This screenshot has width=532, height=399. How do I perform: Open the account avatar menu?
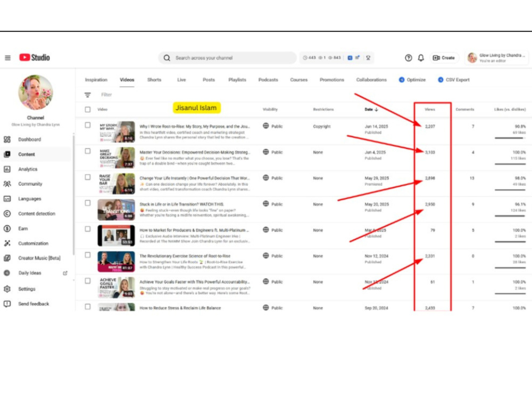(x=472, y=57)
